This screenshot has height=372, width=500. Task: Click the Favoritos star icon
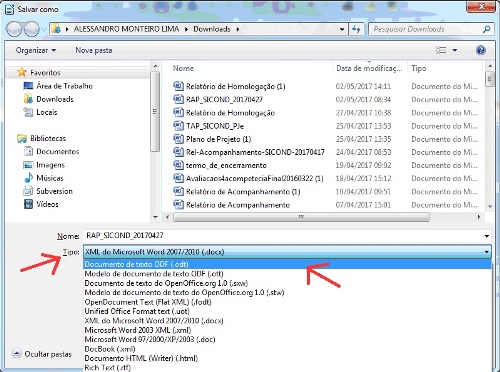[x=22, y=72]
